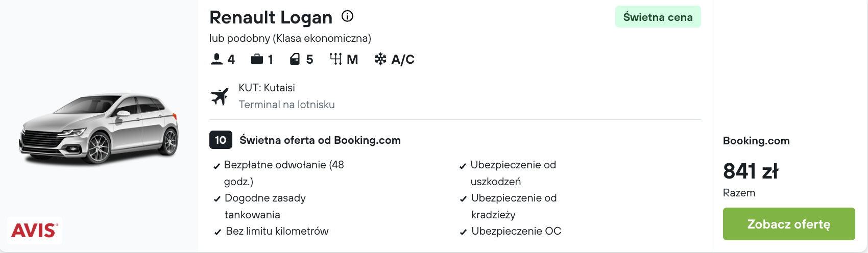Screen dimensions: 868x253
Task: Click Ubezpieczenie OC feature item
Action: (510, 231)
